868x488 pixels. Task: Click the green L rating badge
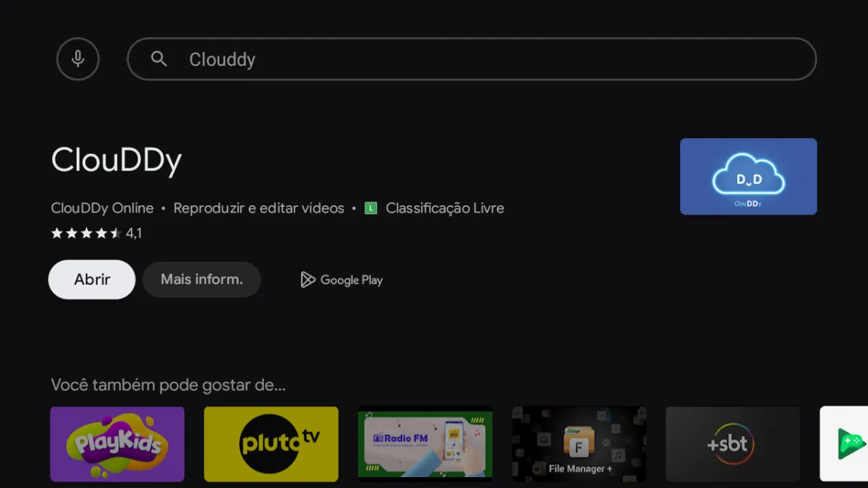pyautogui.click(x=371, y=208)
